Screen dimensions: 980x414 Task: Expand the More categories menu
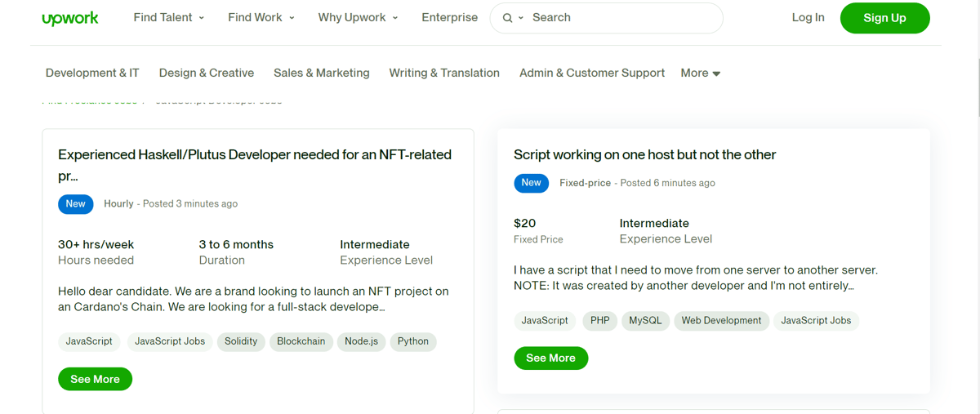click(700, 73)
